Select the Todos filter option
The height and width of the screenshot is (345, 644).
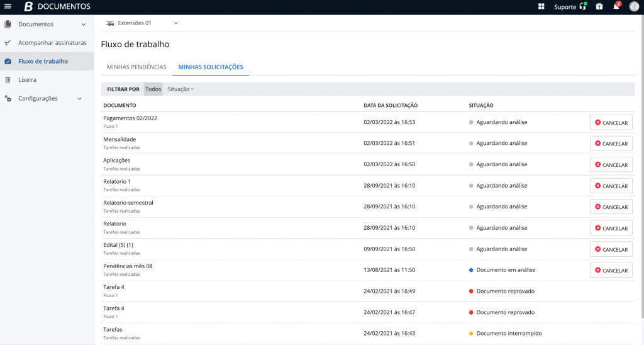coord(153,89)
